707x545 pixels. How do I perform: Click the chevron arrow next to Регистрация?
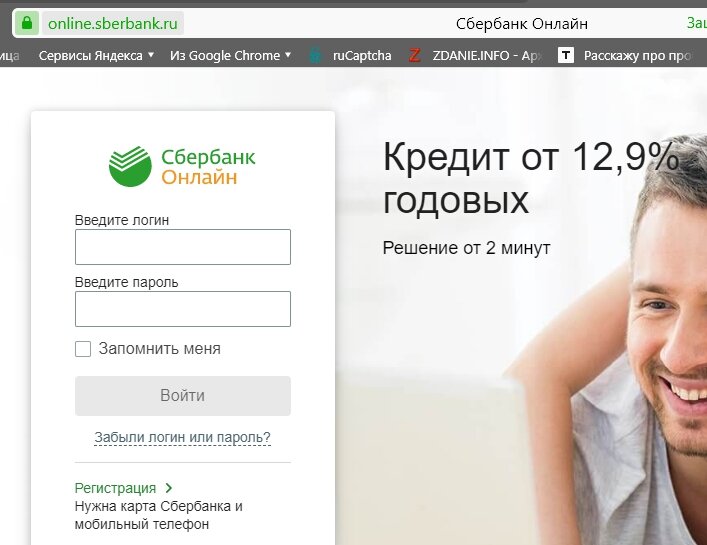[169, 488]
